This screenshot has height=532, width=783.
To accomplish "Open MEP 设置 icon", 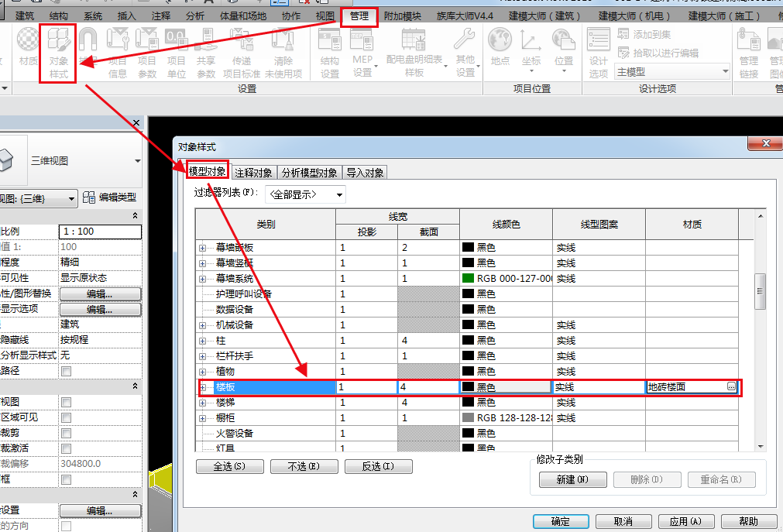I will pyautogui.click(x=362, y=53).
